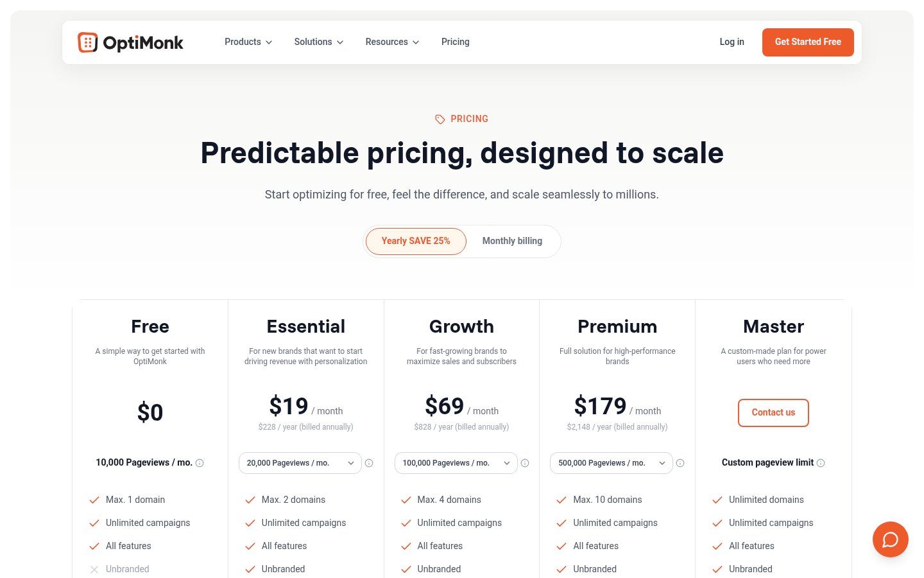Click Get Started Free button
Viewport: 924px width, 578px height.
(x=808, y=42)
